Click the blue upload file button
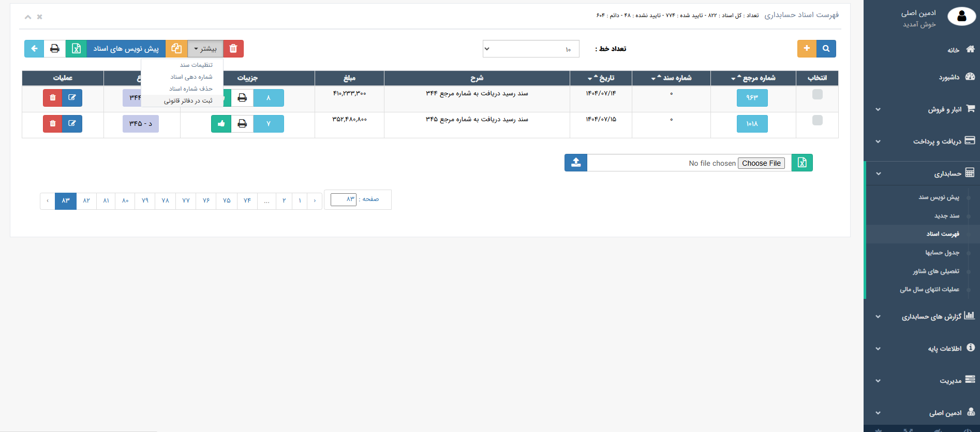Image resolution: width=980 pixels, height=432 pixels. click(x=576, y=163)
